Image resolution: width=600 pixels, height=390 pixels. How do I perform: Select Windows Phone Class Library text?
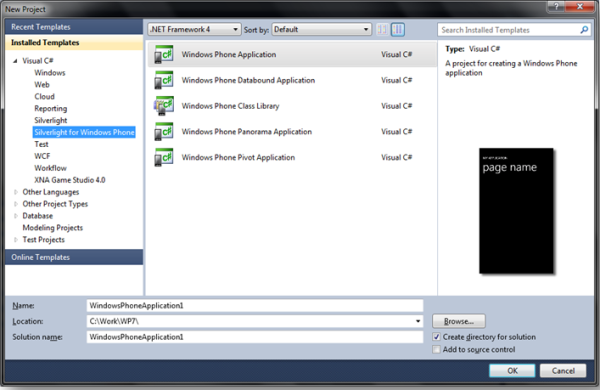click(x=230, y=106)
